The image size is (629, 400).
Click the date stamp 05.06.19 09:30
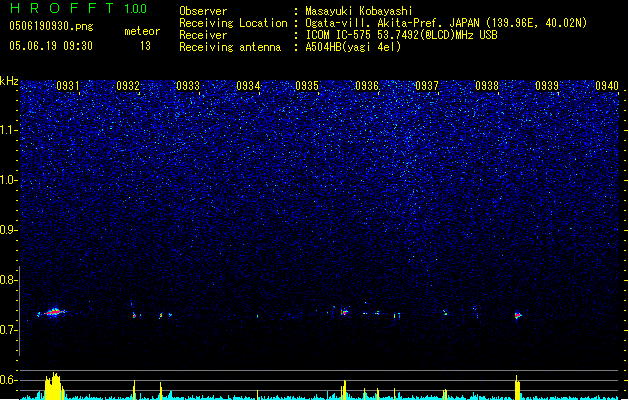click(x=51, y=46)
